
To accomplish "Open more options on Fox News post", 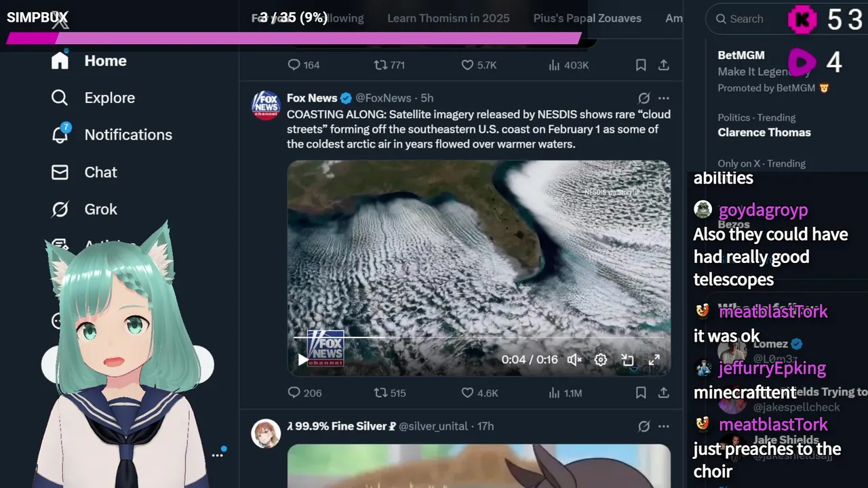I will (664, 98).
